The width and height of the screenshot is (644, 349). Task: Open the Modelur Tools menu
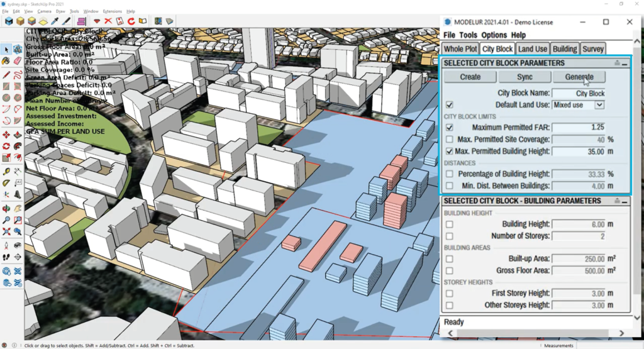coord(468,35)
